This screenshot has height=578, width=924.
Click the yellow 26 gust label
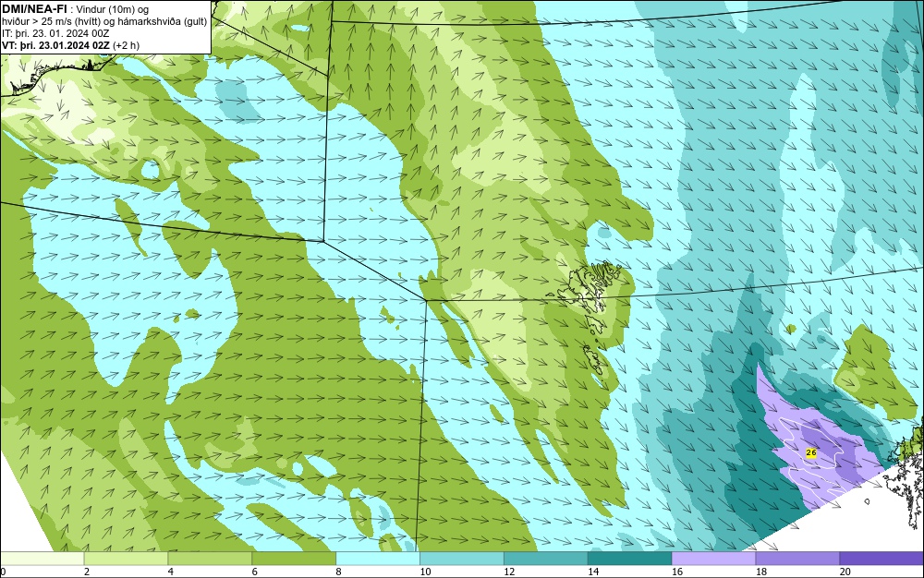pos(811,452)
